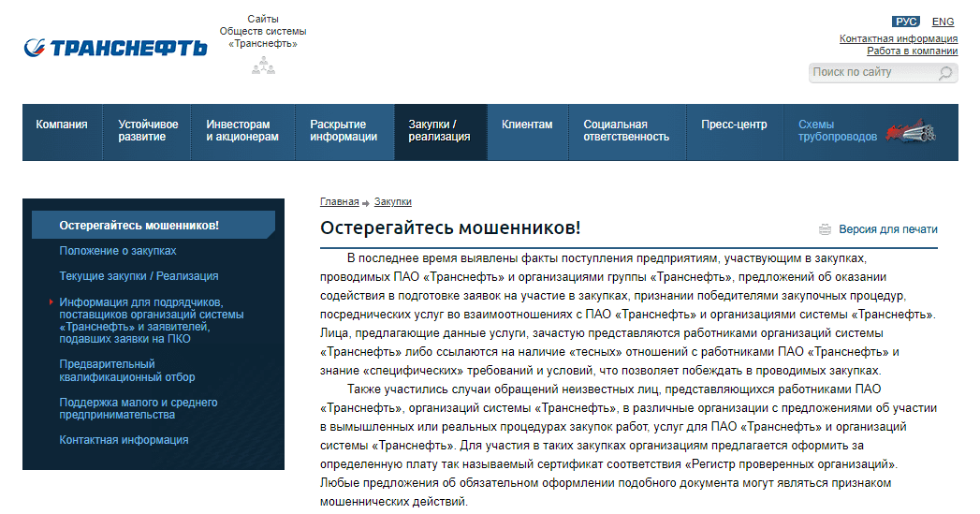Viewport: 980px width, 514px height.
Task: Open Раскрытие информации menu
Action: point(344,131)
